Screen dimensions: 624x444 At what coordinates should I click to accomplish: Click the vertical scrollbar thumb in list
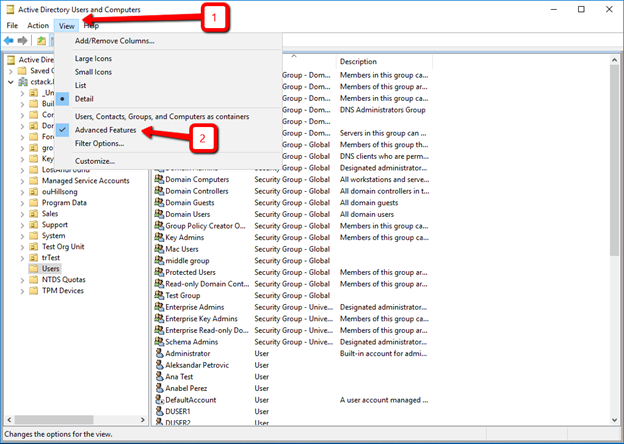coord(614,161)
